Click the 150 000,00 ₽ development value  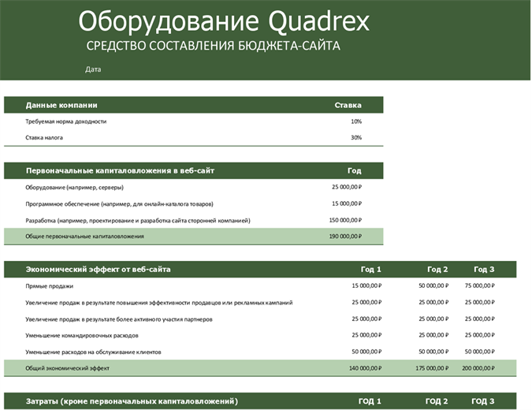[345, 220]
